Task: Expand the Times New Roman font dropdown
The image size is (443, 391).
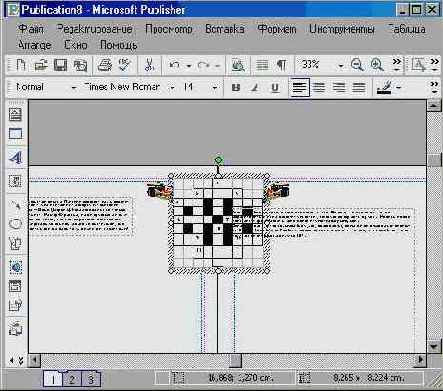Action: pos(172,88)
